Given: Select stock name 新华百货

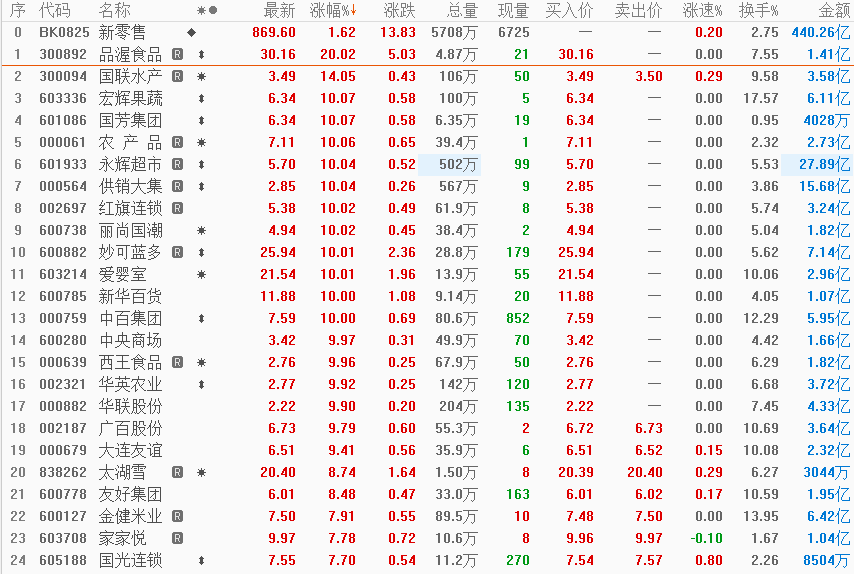Looking at the screenshot, I should (130, 296).
